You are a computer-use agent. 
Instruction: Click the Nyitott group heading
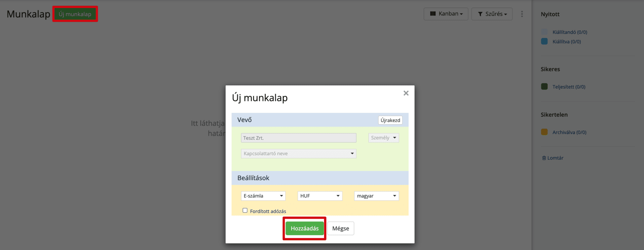[x=550, y=14]
